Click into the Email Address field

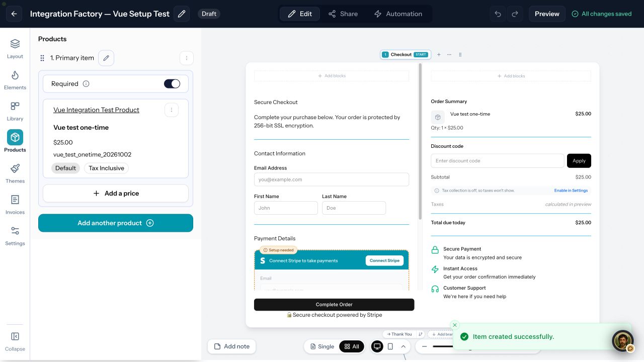point(332,179)
